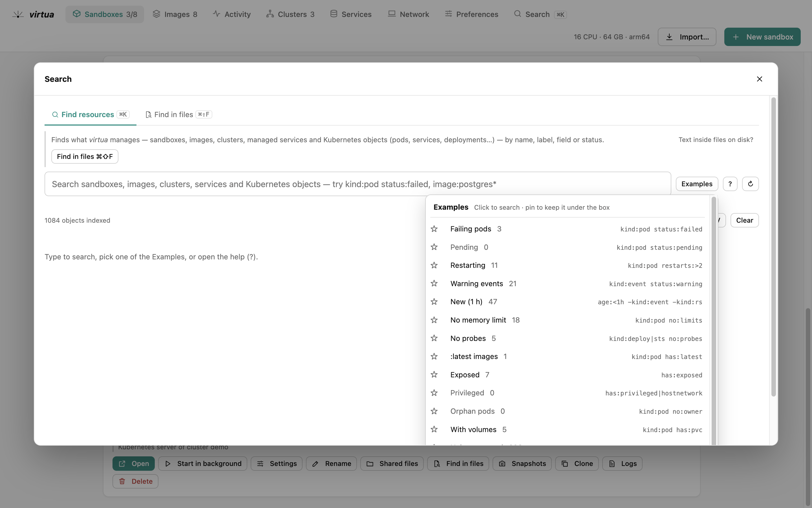Open the Images 8 nav item

(x=175, y=14)
